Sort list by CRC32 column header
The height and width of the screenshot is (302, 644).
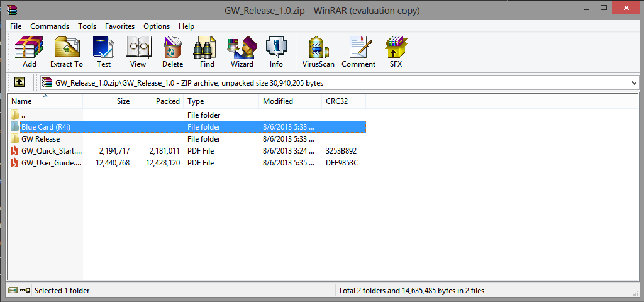(x=344, y=101)
